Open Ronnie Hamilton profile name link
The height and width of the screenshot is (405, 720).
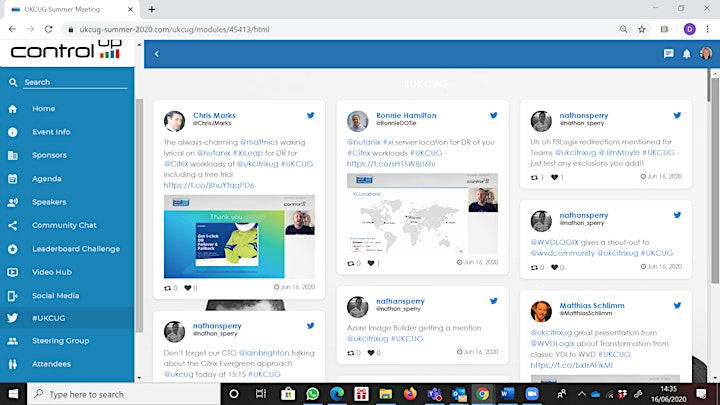coord(406,115)
